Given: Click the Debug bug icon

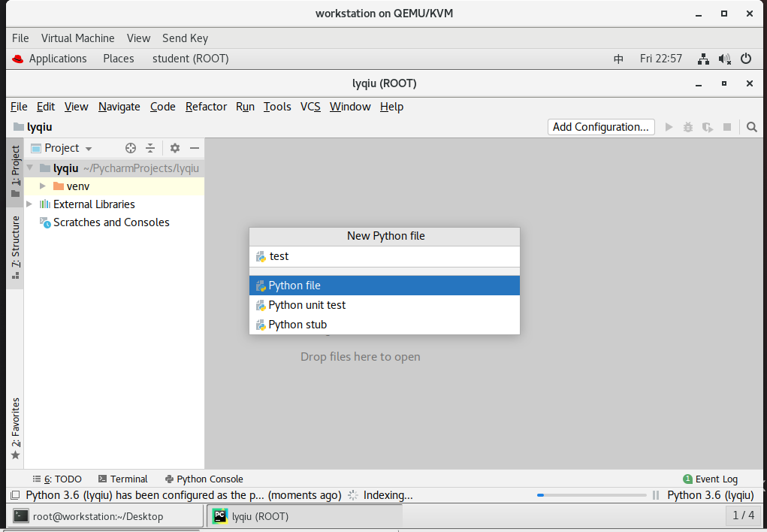Looking at the screenshot, I should 688,127.
